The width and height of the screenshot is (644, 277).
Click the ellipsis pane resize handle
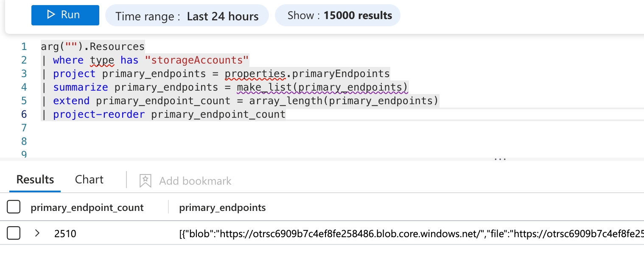(500, 160)
